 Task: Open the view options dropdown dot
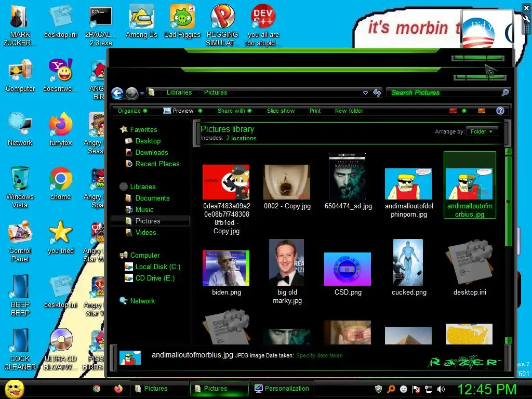click(x=464, y=111)
